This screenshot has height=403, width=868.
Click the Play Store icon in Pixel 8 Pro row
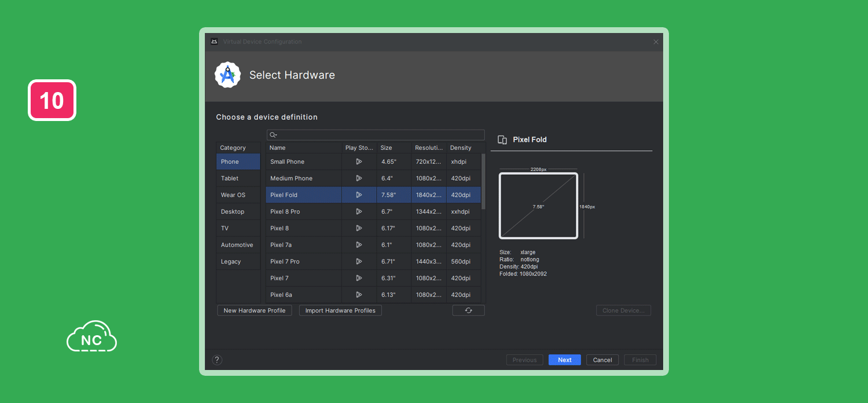pyautogui.click(x=359, y=211)
